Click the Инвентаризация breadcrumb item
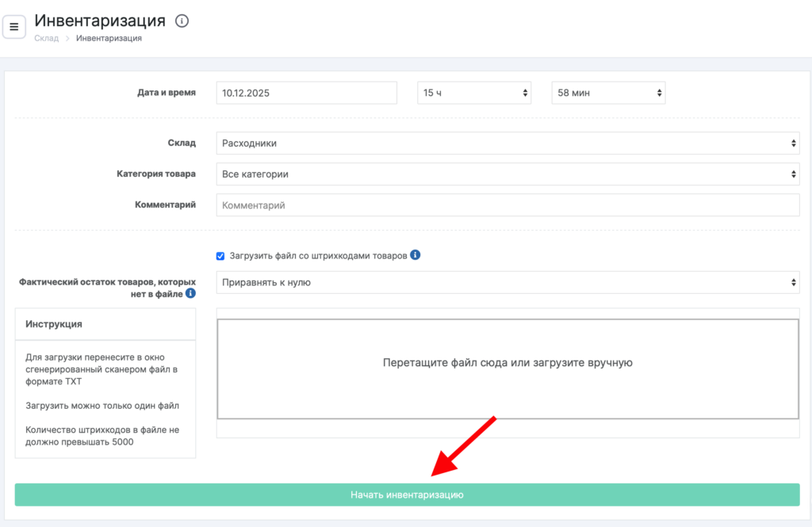Image resolution: width=812 pixels, height=527 pixels. pyautogui.click(x=109, y=38)
